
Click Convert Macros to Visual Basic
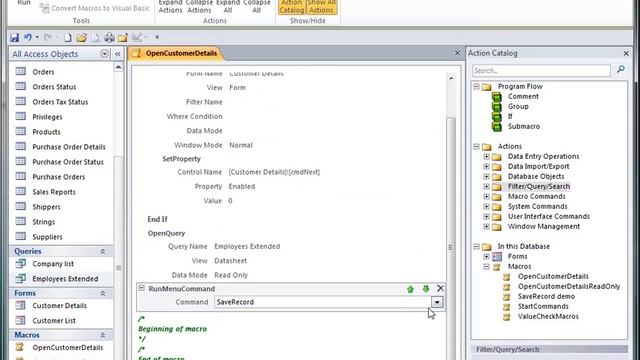95,8
